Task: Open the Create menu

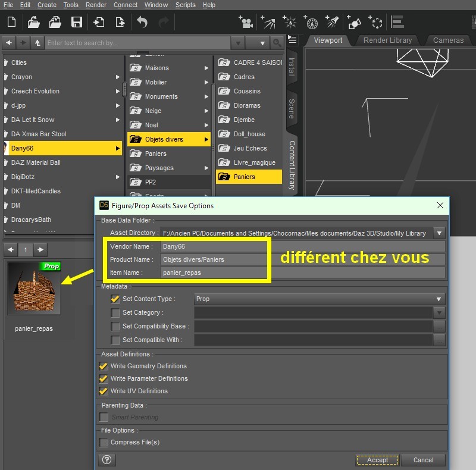Action: [x=47, y=5]
